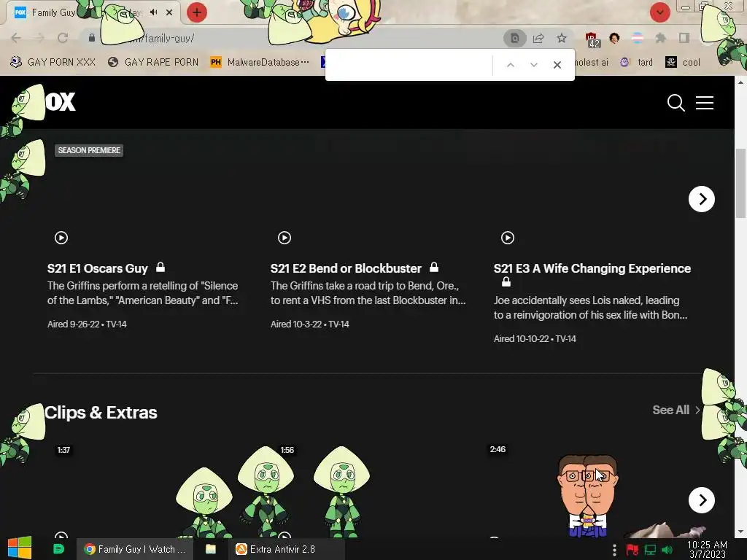
Task: Play episode S21 E2 Bend or Blockbuster
Action: (285, 237)
